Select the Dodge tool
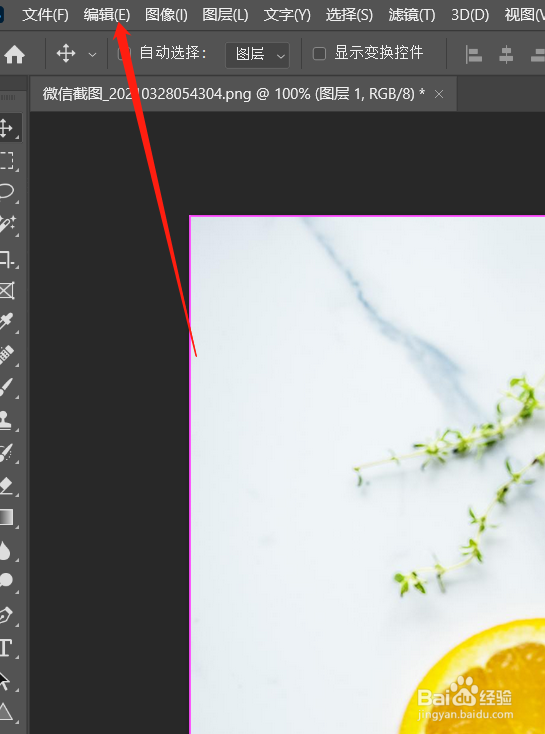 [x=6, y=581]
